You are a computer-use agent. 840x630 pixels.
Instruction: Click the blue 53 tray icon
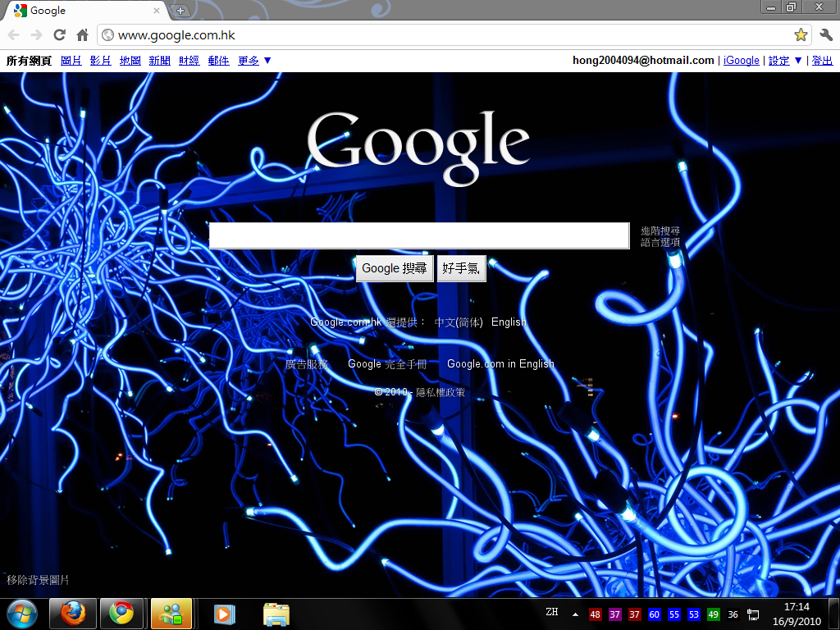pyautogui.click(x=694, y=614)
